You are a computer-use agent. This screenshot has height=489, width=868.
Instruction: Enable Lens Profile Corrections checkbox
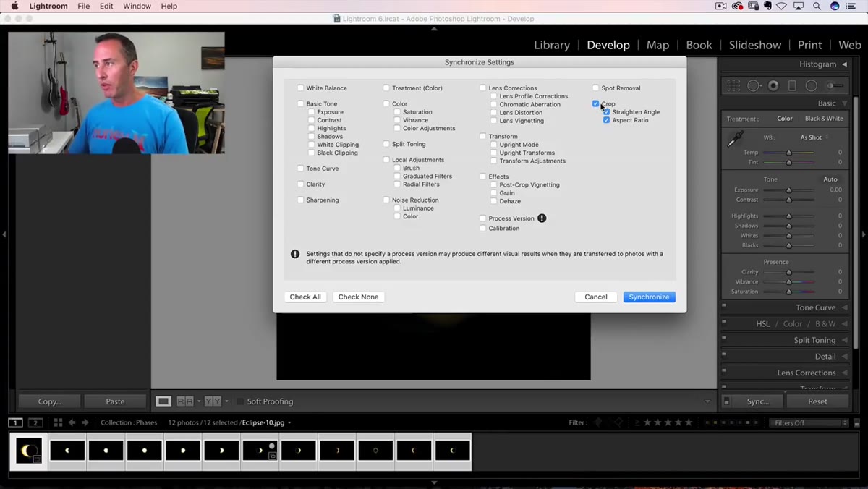pyautogui.click(x=493, y=96)
